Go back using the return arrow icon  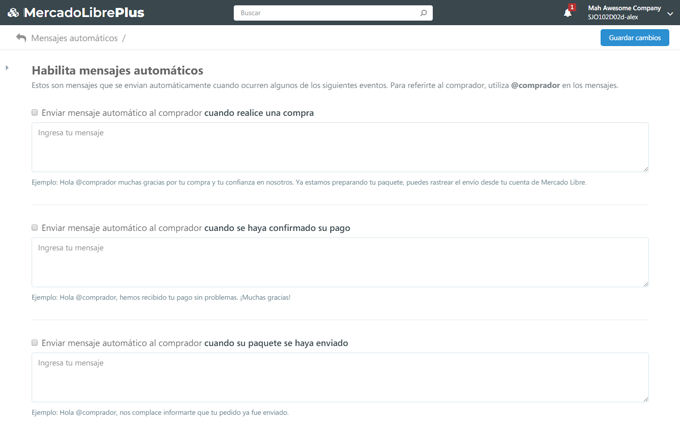click(x=21, y=38)
